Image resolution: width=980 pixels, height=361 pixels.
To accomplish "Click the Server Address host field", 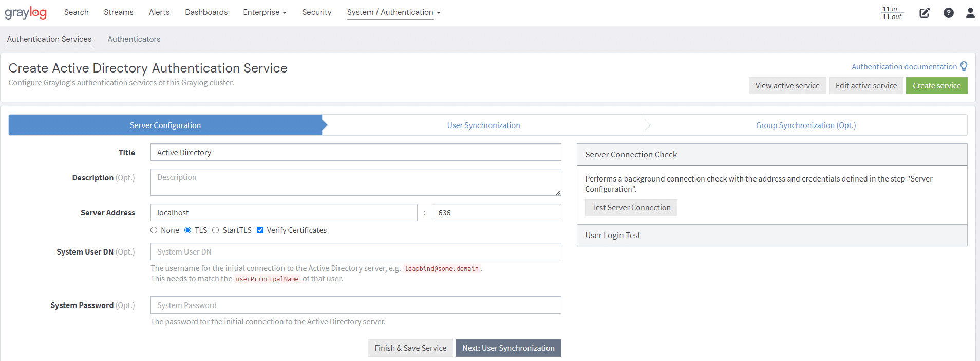I will click(x=284, y=213).
